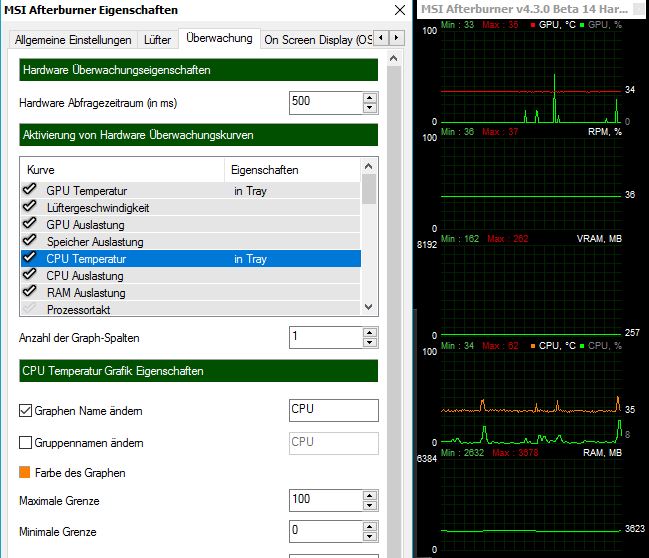Decrease Minimale Grenze value
This screenshot has height=558, width=649.
[x=370, y=536]
